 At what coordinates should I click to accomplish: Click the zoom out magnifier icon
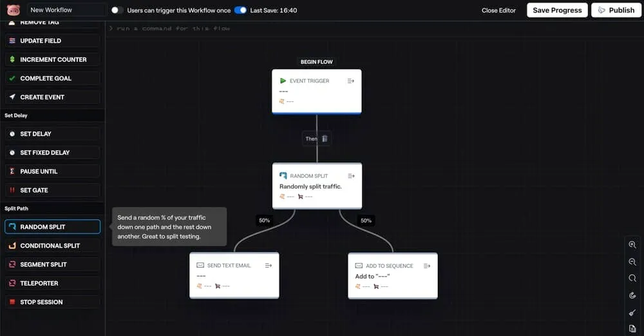(632, 262)
